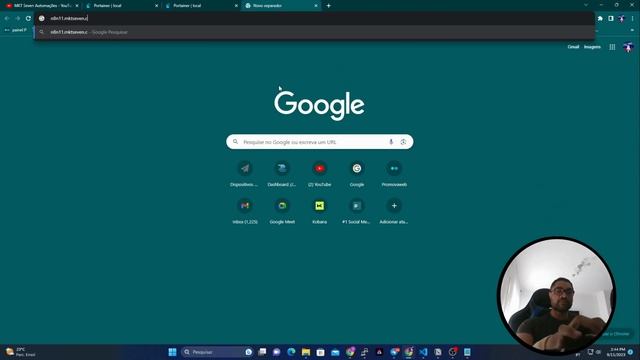
Task: Go forward to next page
Action: (18, 18)
